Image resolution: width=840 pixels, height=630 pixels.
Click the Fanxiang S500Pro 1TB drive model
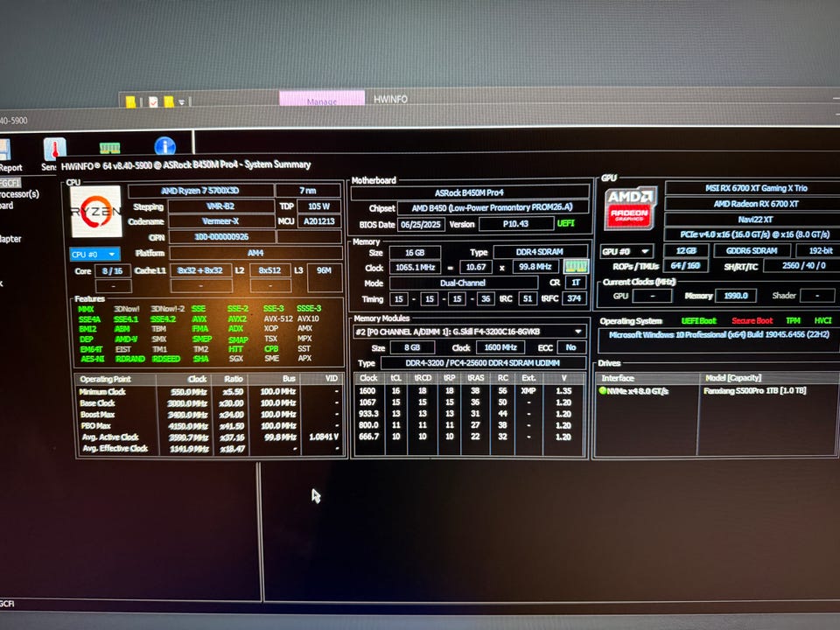pos(755,390)
